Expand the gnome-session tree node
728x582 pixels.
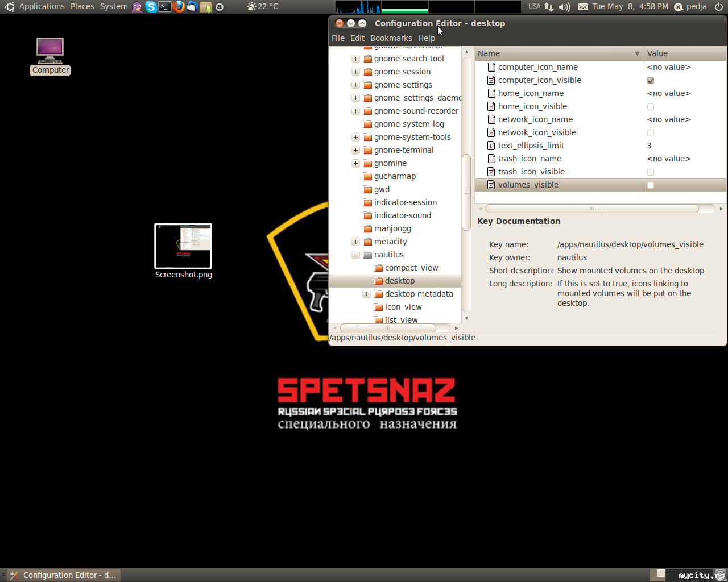click(355, 72)
